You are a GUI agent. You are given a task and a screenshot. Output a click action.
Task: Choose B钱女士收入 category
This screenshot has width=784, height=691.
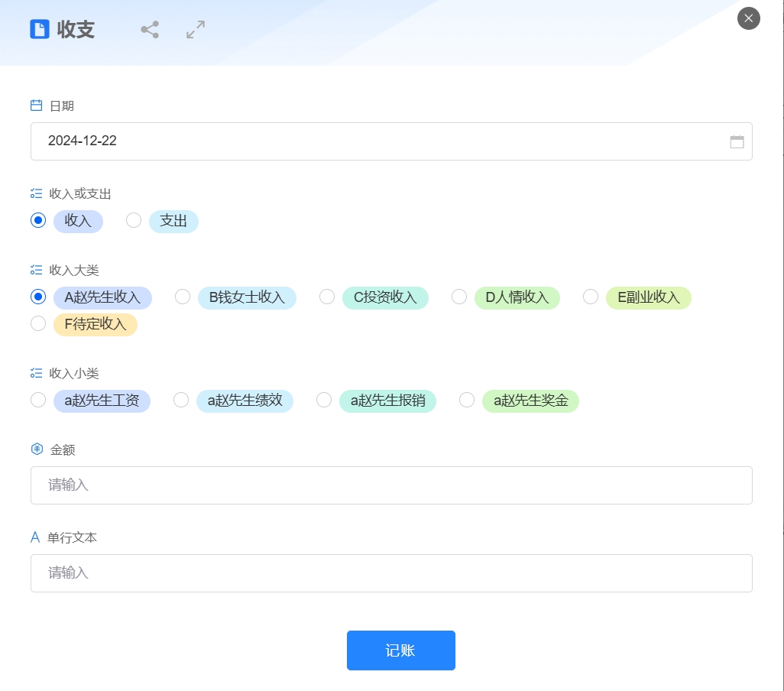click(183, 297)
